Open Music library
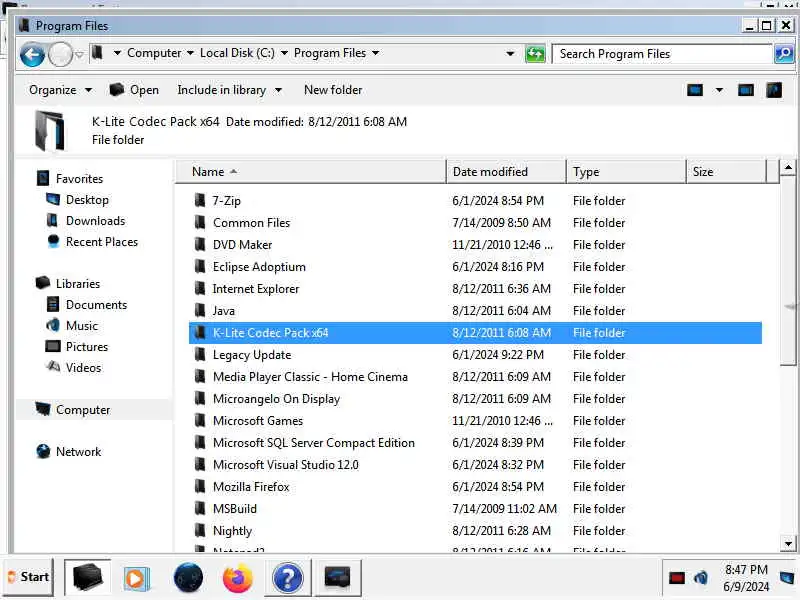The image size is (800, 600). [72, 326]
